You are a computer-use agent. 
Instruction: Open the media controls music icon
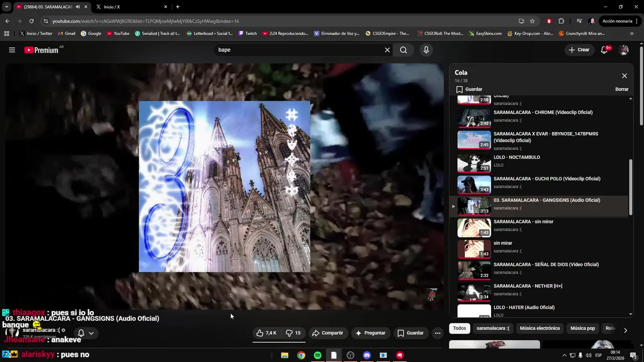point(579,21)
